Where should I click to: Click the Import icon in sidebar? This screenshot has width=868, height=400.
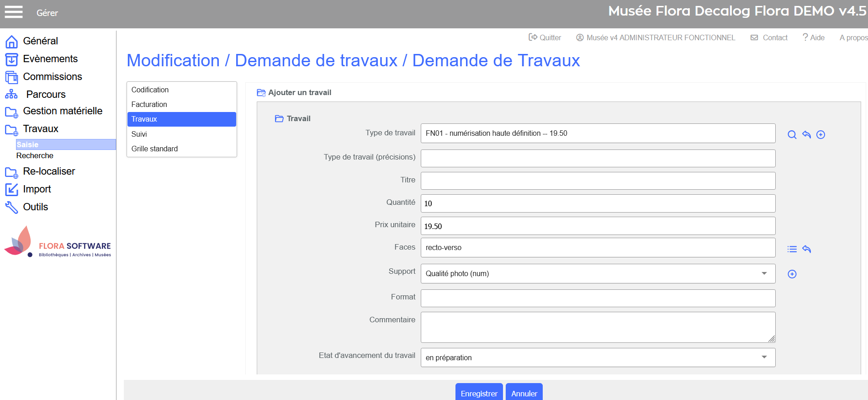coord(11,189)
